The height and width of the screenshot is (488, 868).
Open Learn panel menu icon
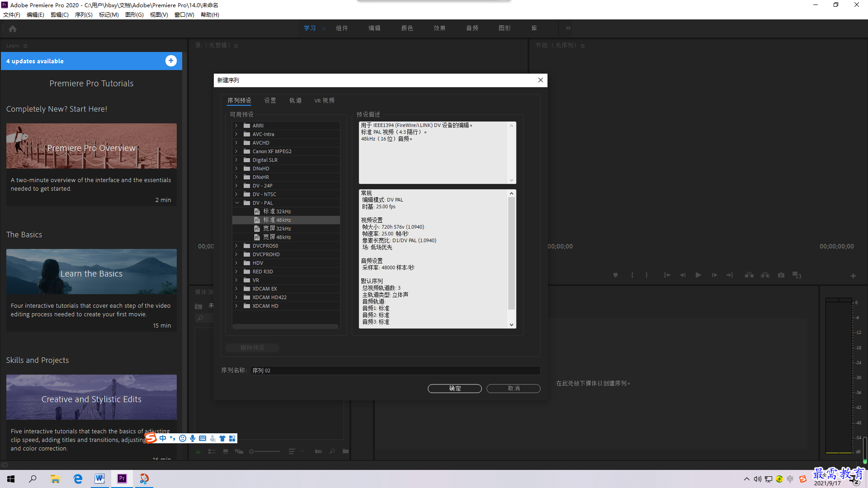tap(25, 46)
